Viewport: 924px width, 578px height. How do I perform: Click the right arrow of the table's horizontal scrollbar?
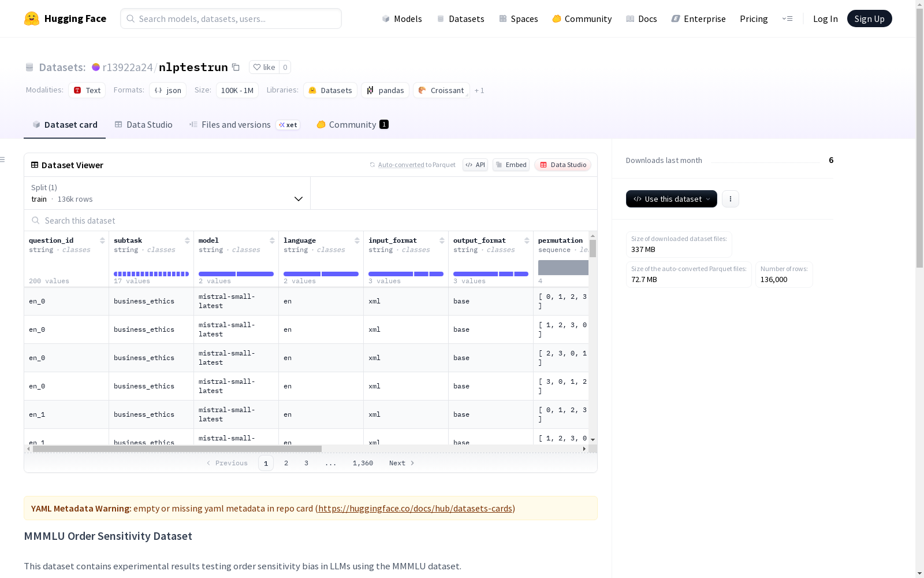coord(584,449)
